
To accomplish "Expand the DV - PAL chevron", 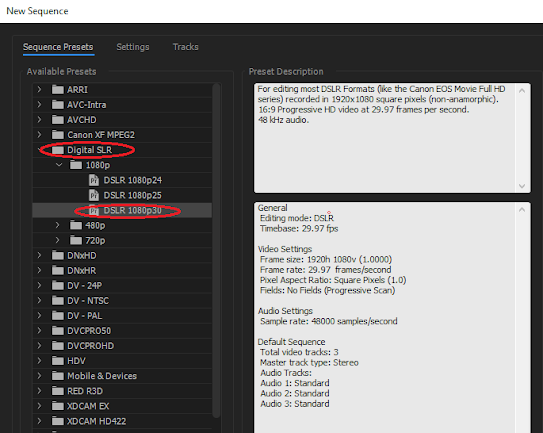I will (39, 316).
